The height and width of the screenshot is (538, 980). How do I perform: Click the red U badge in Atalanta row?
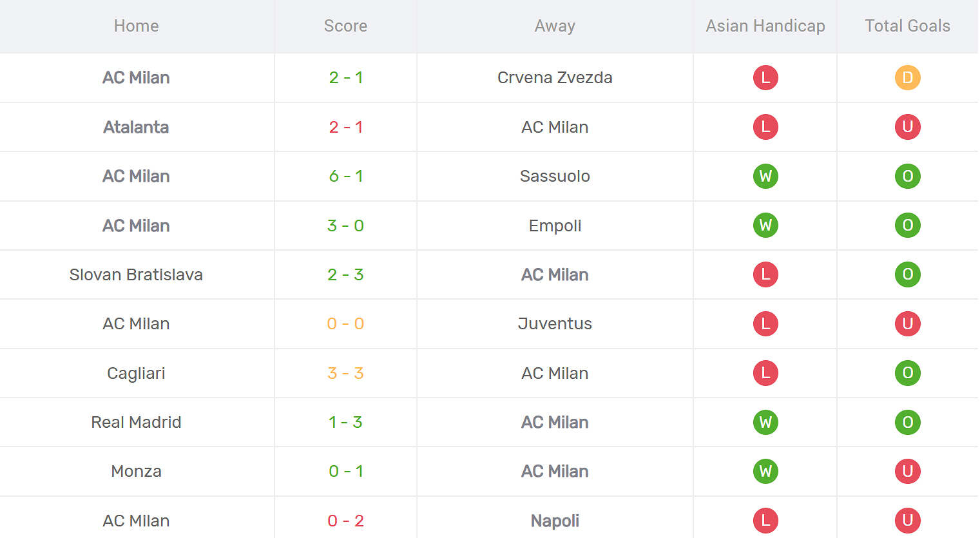point(907,127)
